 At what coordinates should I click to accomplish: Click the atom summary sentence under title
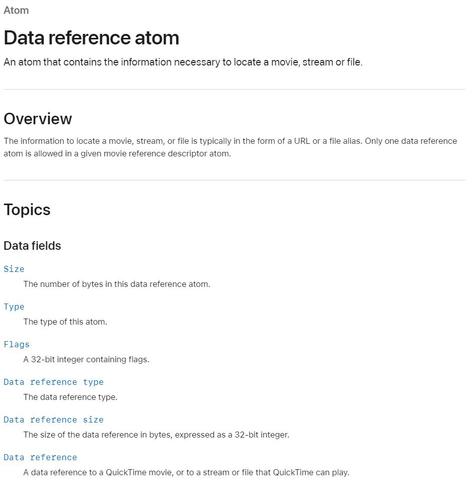[183, 62]
